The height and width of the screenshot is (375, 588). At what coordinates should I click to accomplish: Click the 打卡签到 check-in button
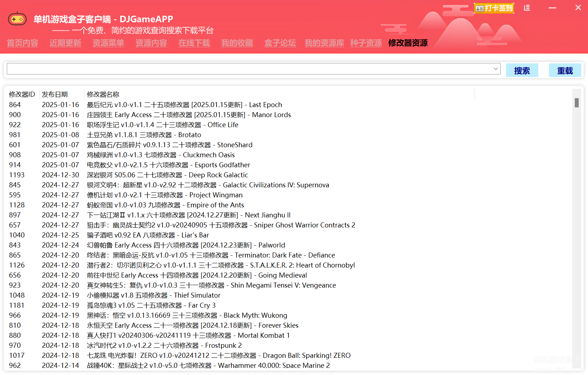(x=494, y=8)
